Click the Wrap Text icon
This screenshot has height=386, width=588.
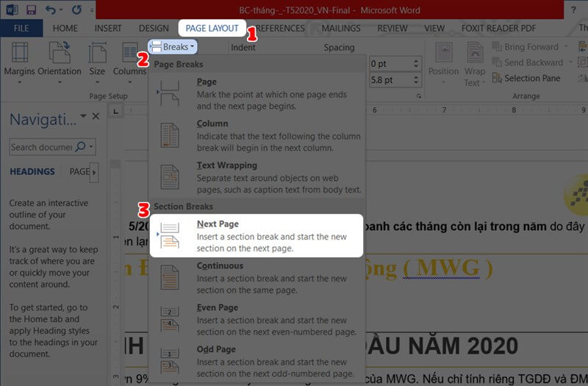pos(475,60)
